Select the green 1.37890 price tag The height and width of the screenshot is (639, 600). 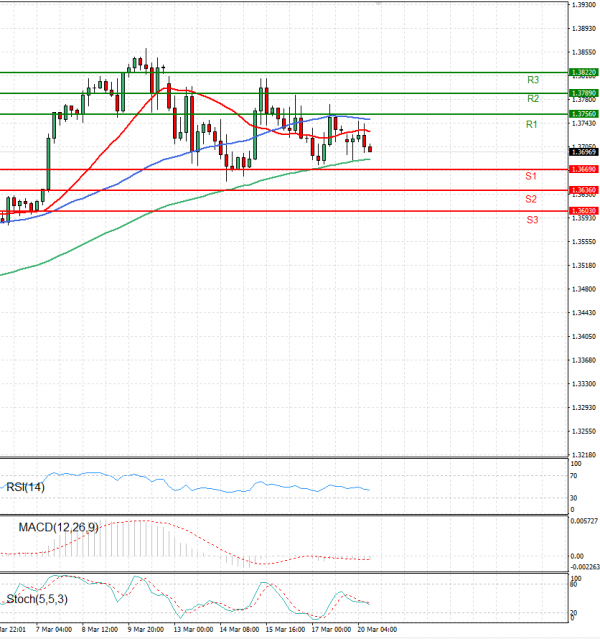(x=583, y=93)
